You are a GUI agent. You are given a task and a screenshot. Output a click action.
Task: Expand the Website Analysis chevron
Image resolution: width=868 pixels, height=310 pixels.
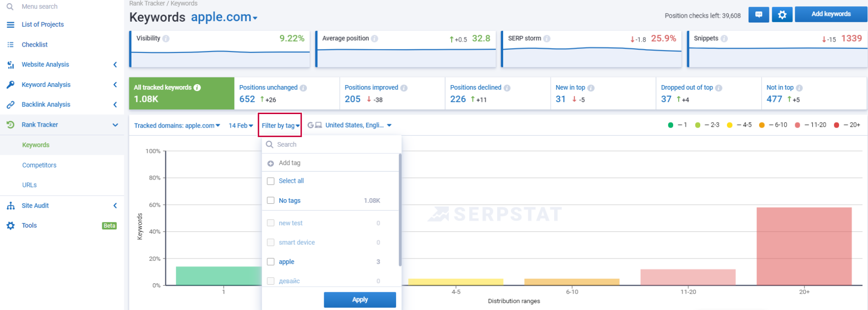click(115, 65)
